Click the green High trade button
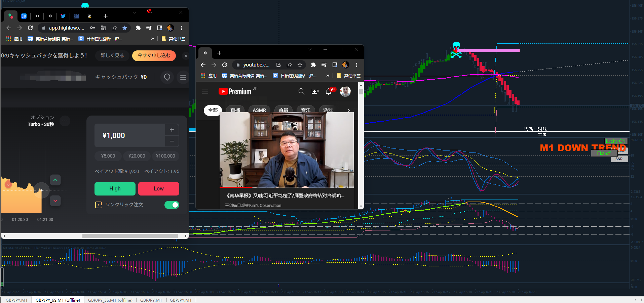 point(115,189)
